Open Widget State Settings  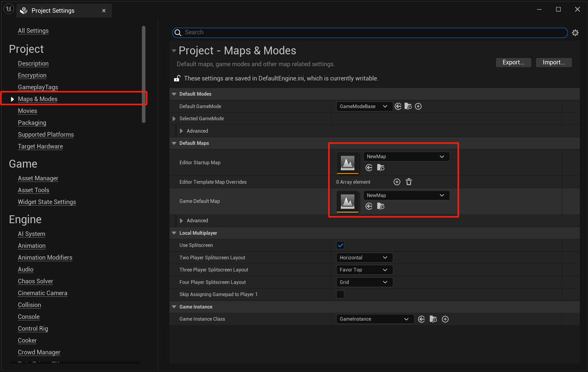(47, 202)
